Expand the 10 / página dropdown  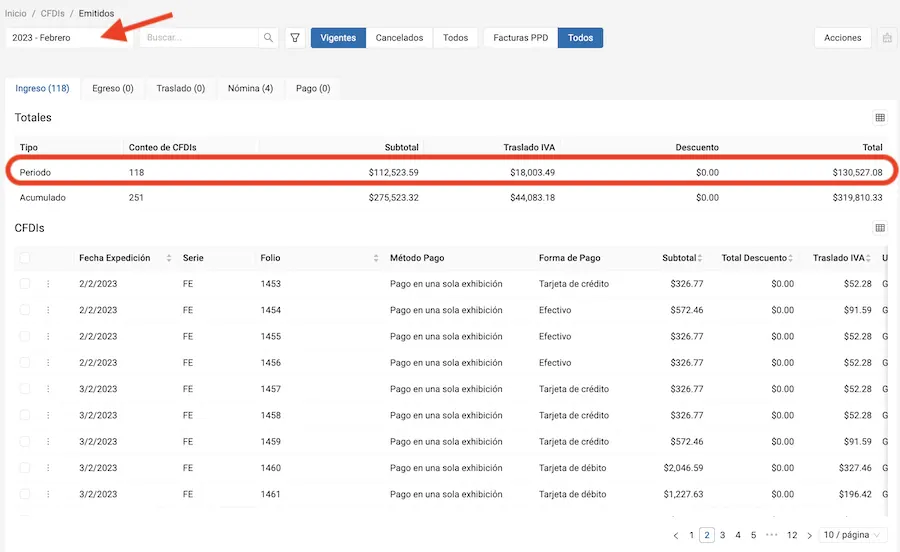[x=852, y=536]
